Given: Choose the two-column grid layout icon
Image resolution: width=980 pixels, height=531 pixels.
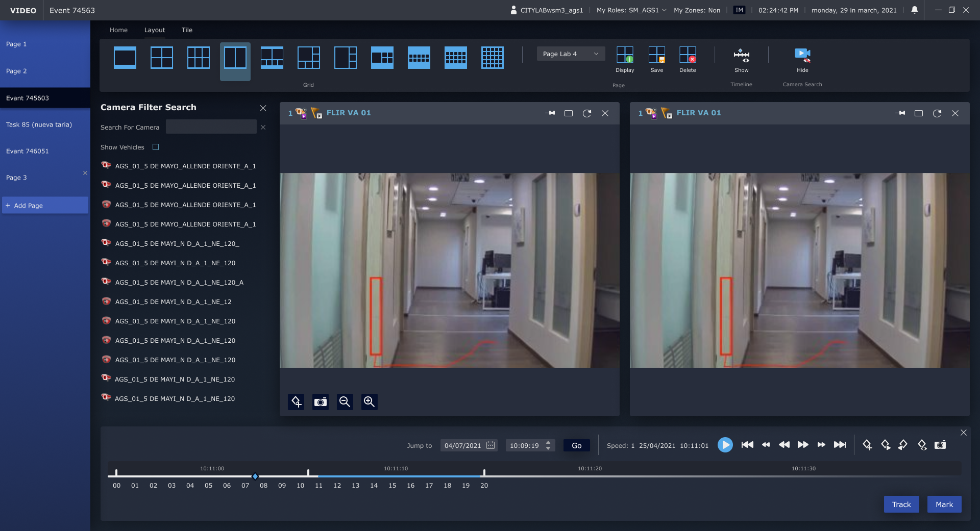Looking at the screenshot, I should pos(235,58).
